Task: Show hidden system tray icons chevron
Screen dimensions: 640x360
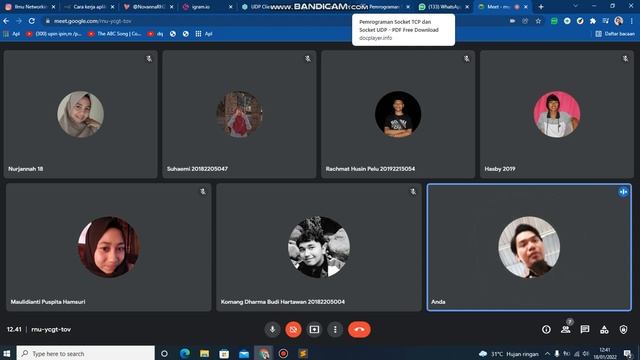Action: 547,353
